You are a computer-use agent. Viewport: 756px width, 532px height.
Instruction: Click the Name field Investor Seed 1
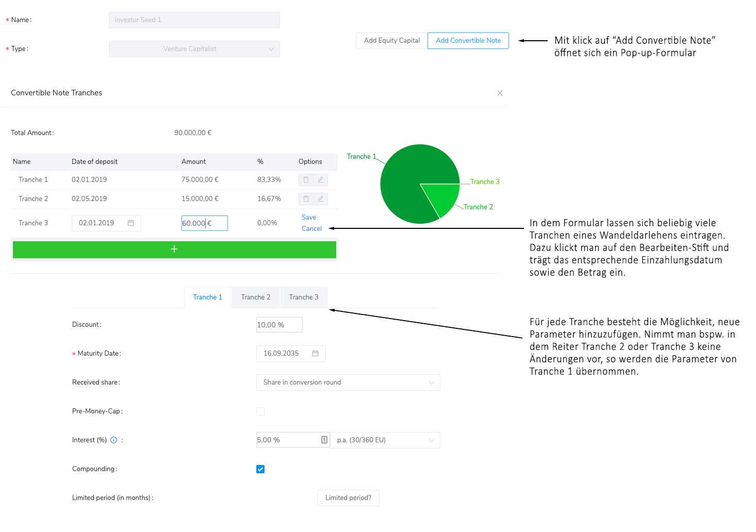tap(194, 20)
